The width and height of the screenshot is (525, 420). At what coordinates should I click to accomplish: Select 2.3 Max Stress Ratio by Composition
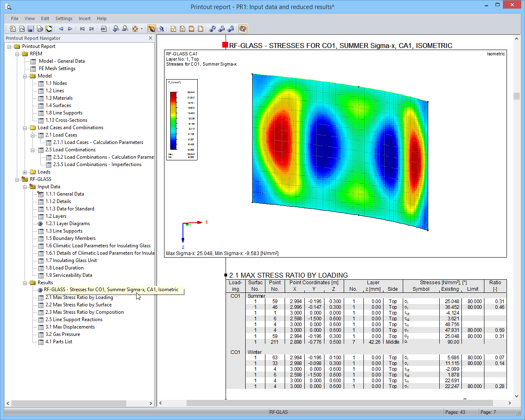coord(84,312)
